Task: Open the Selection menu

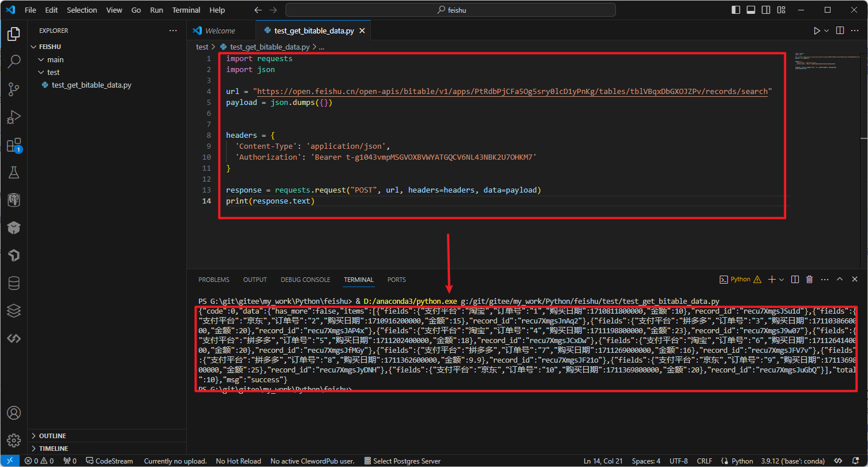Action: 82,10
